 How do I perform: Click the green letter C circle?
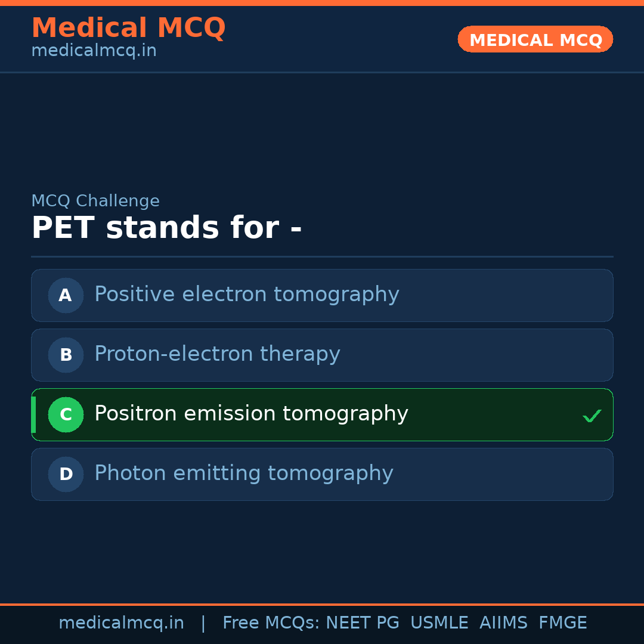(x=66, y=414)
